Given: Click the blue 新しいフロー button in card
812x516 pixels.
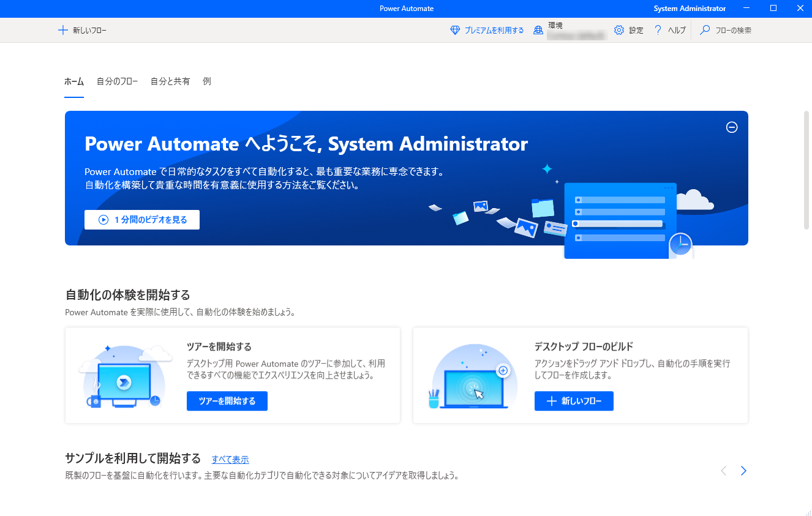Looking at the screenshot, I should coord(574,401).
